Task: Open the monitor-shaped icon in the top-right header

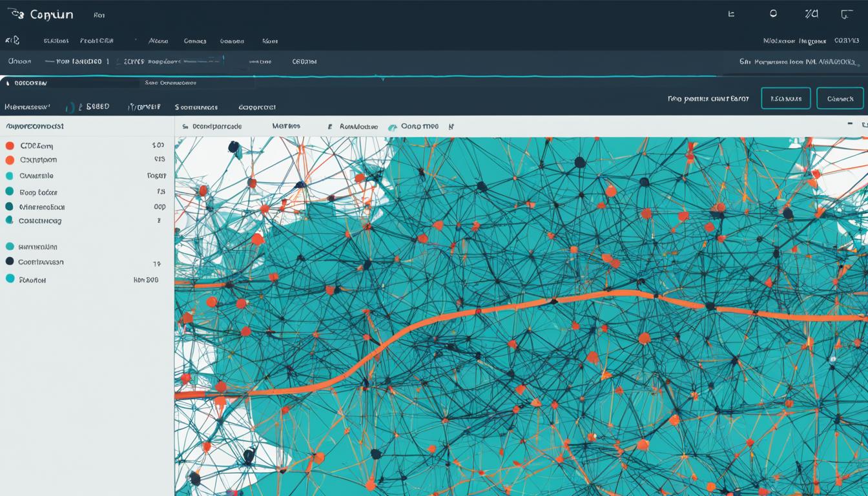Action: tap(846, 14)
